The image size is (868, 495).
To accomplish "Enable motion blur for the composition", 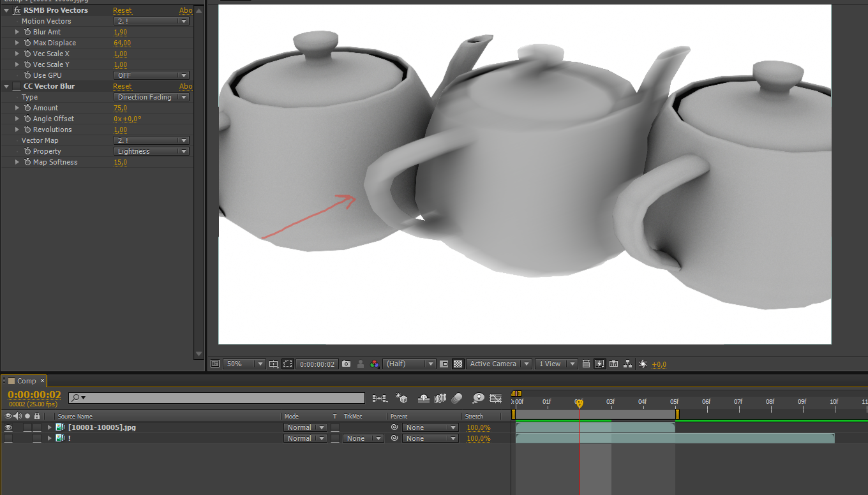I will coord(456,398).
